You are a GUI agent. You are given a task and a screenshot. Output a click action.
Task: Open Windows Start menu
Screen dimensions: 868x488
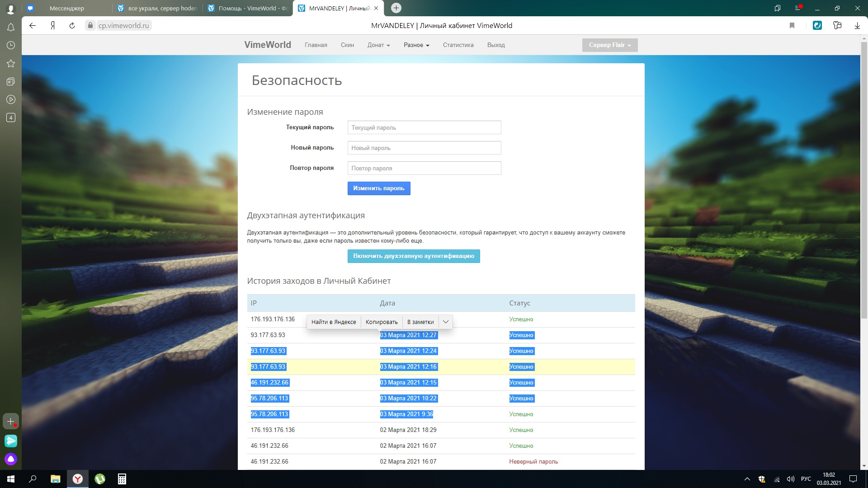(x=11, y=479)
